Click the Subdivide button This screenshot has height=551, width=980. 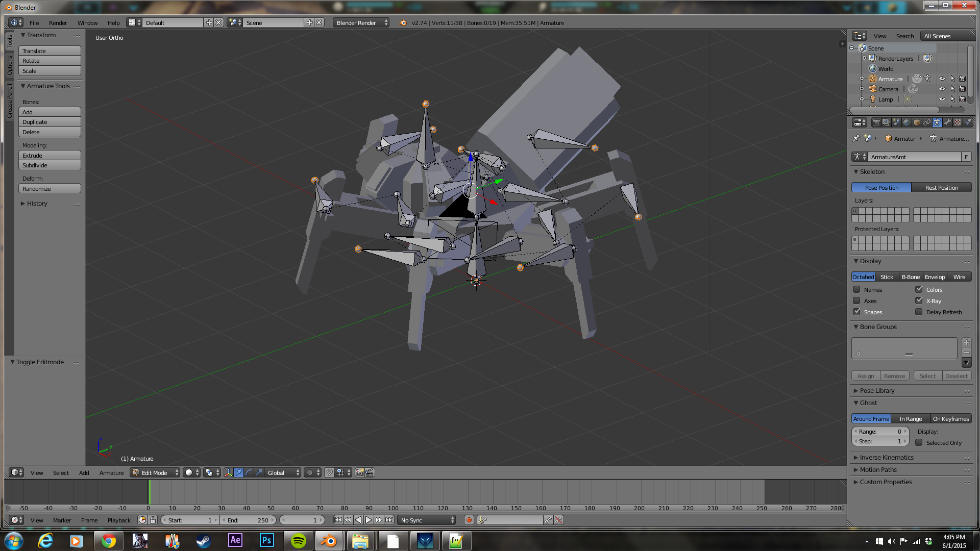[50, 165]
